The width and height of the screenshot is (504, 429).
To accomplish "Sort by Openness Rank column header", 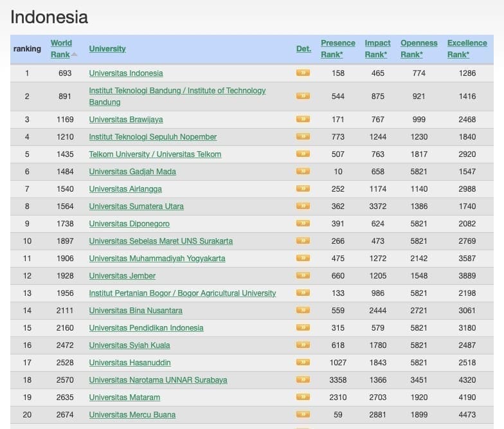I will pyautogui.click(x=419, y=49).
